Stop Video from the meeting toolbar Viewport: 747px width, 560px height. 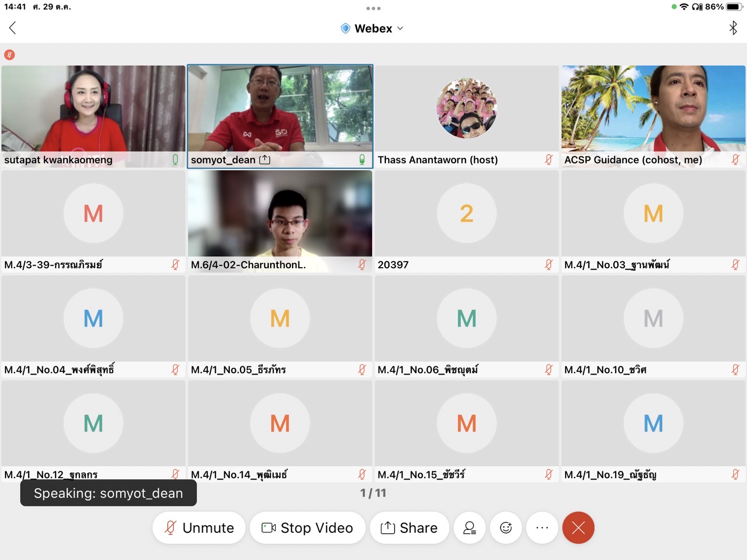tap(307, 528)
